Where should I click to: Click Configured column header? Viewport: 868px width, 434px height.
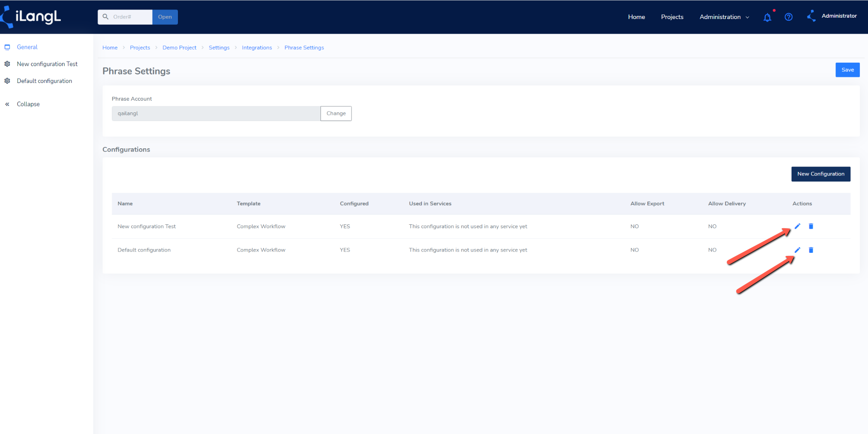[x=354, y=204]
